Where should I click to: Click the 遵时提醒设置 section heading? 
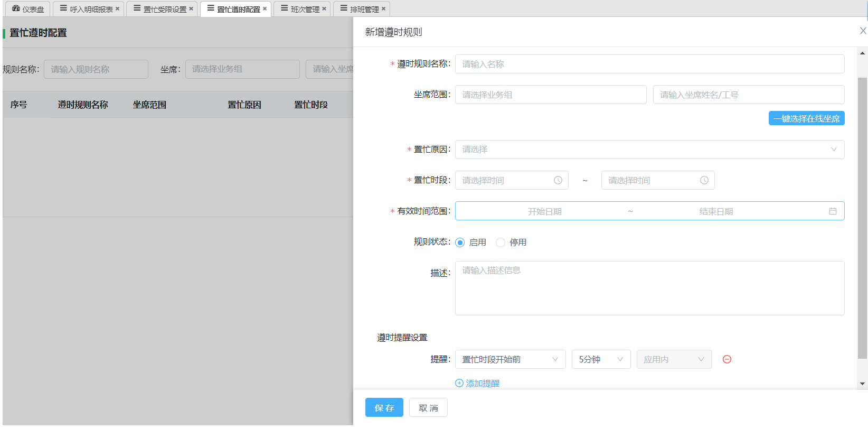tap(402, 337)
